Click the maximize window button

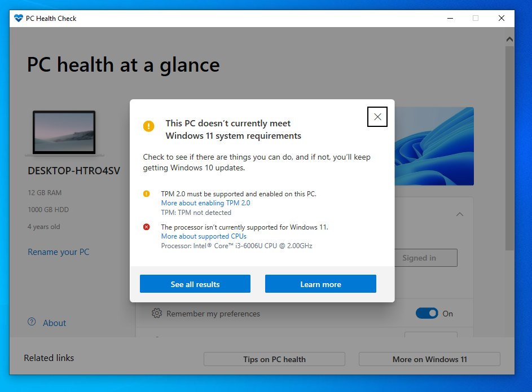(x=476, y=18)
